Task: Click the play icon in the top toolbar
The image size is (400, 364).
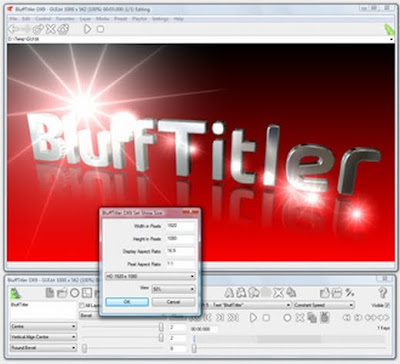Action: [x=87, y=29]
